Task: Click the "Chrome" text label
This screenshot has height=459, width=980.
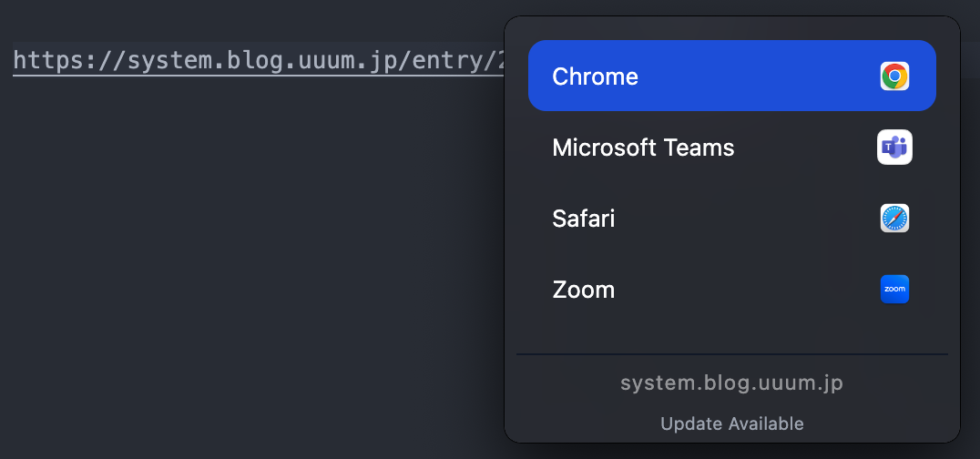Action: 595,76
